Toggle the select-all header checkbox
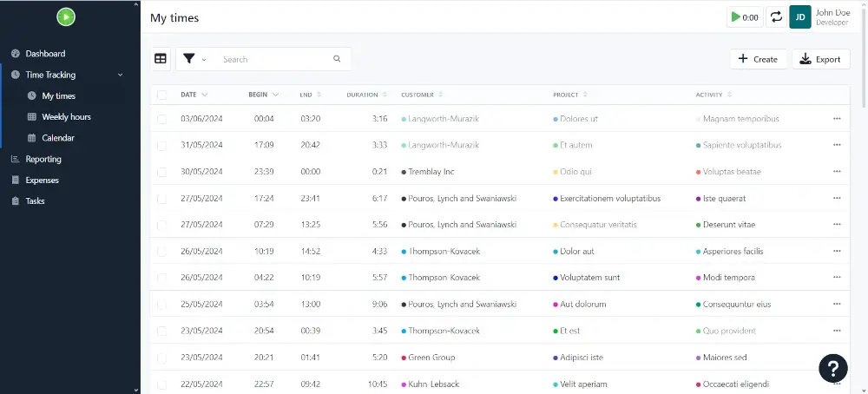This screenshot has width=868, height=394. (x=161, y=95)
